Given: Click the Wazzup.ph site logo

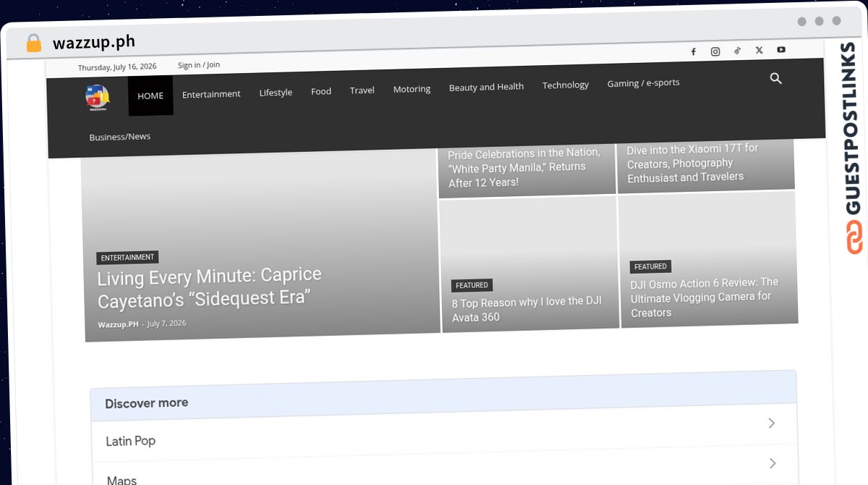Looking at the screenshot, I should [x=97, y=98].
